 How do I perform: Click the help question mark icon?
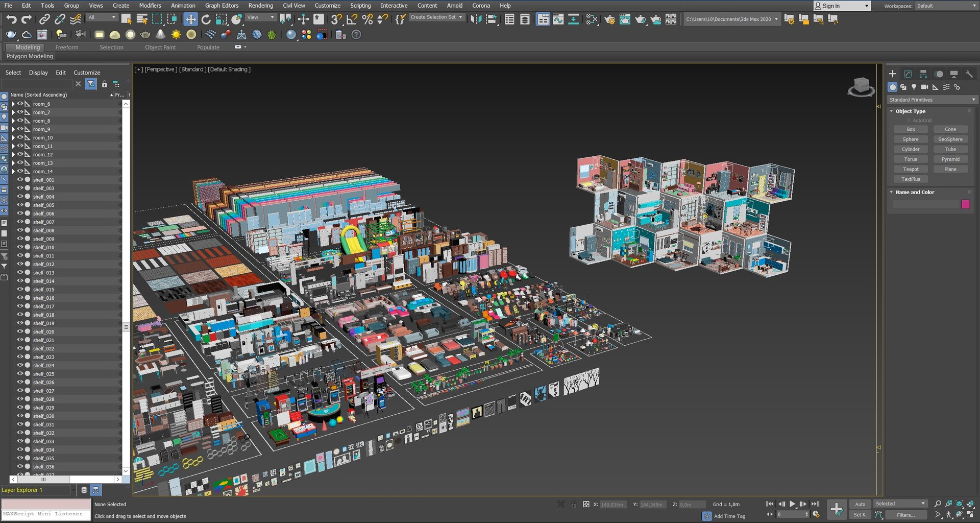[356, 35]
